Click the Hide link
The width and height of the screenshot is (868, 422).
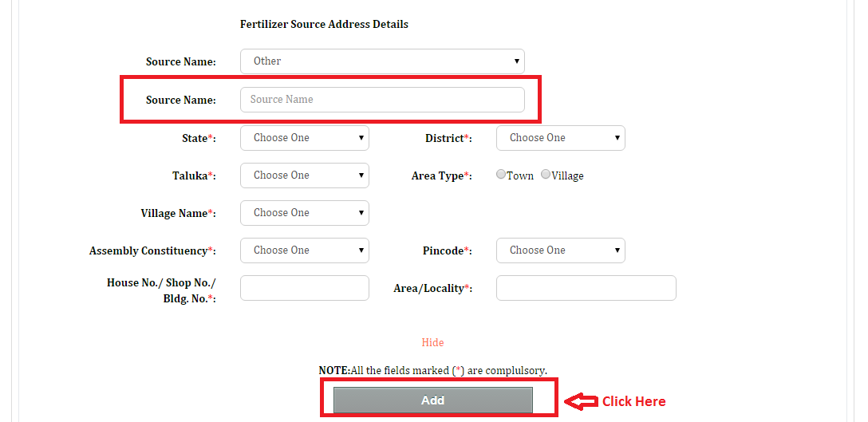pos(432,342)
